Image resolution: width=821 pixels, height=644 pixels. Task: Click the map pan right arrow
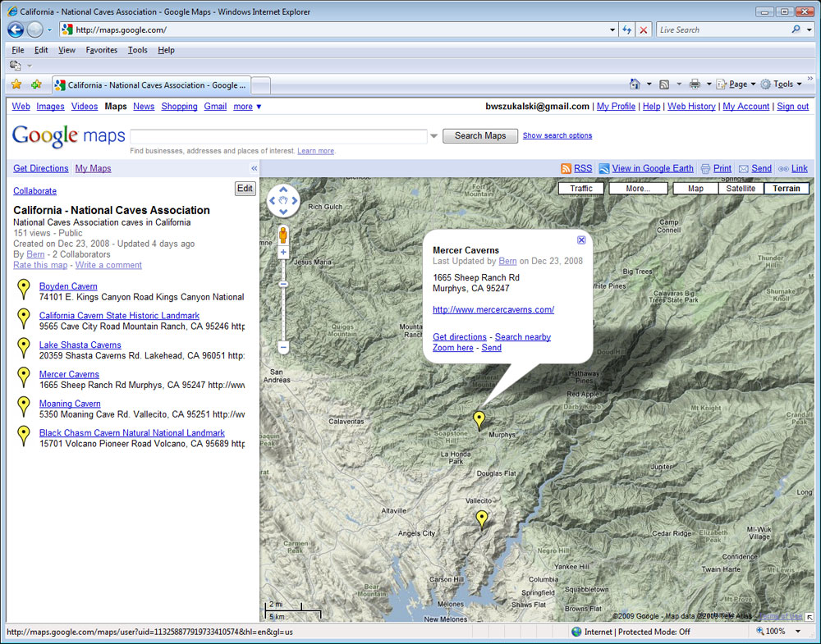click(295, 200)
